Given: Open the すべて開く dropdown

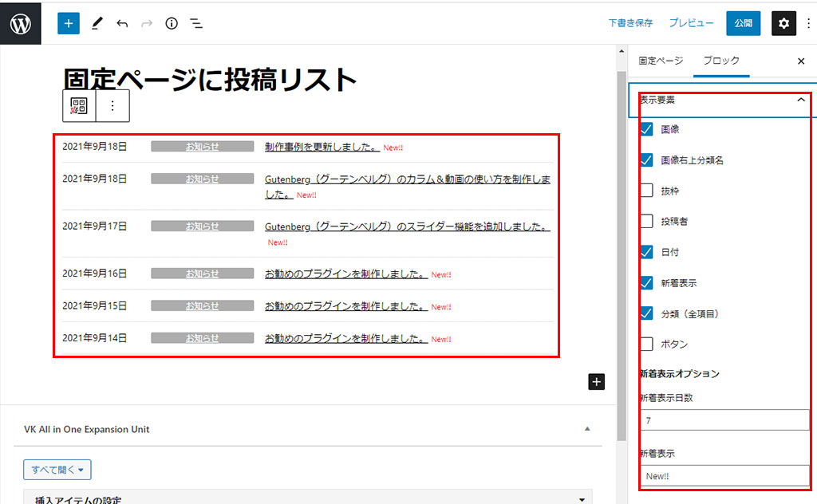Looking at the screenshot, I should (x=57, y=469).
